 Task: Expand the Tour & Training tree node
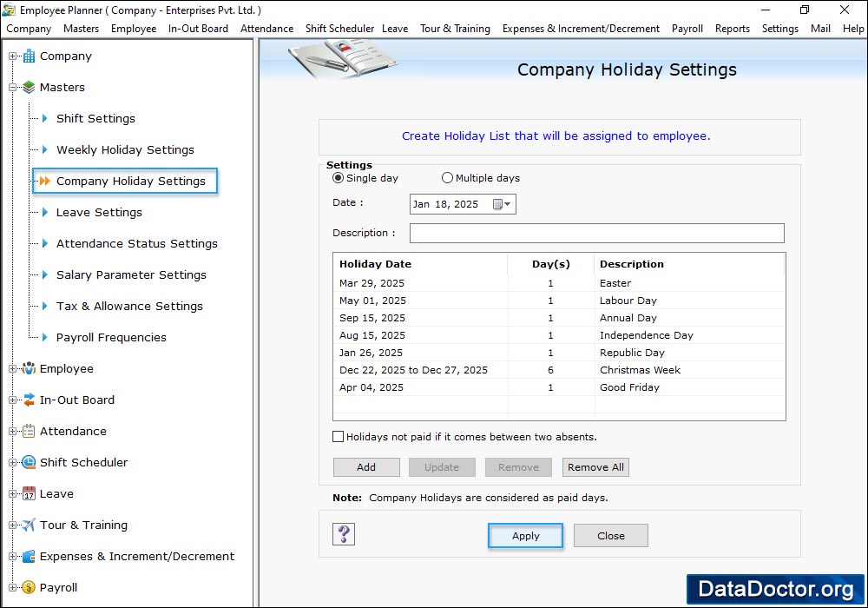click(x=12, y=525)
